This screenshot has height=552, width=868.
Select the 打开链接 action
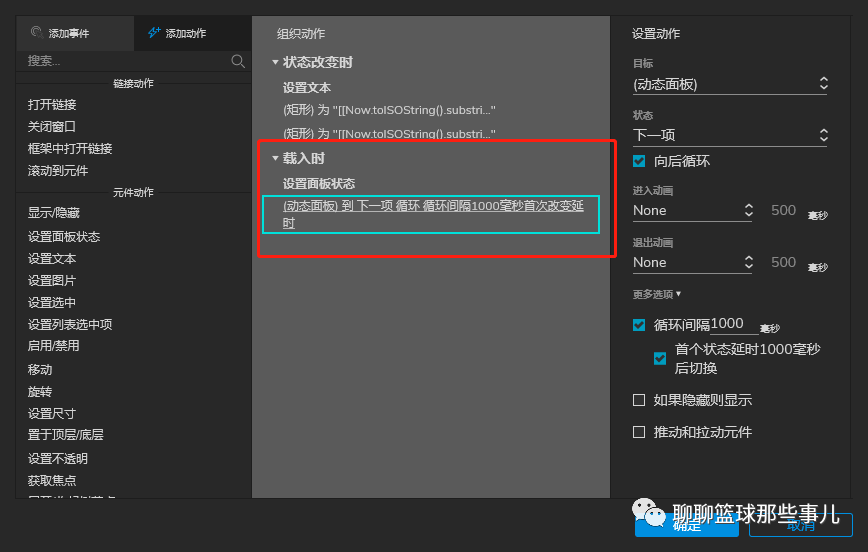click(x=52, y=105)
